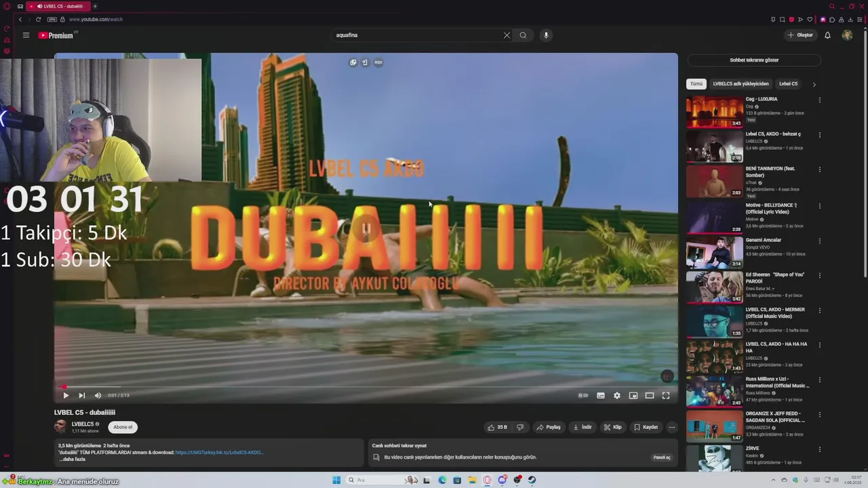Reload the page
The width and height of the screenshot is (868, 488).
click(x=38, y=19)
